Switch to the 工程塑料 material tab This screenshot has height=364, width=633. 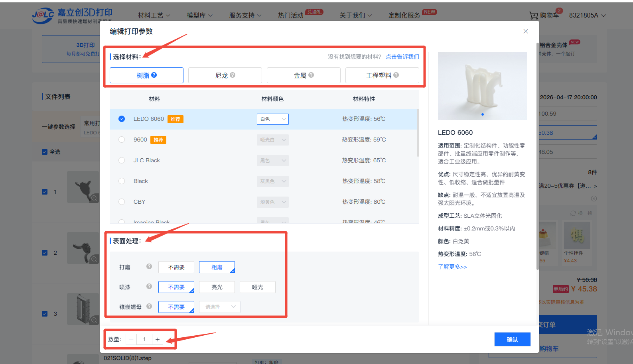[x=382, y=75]
